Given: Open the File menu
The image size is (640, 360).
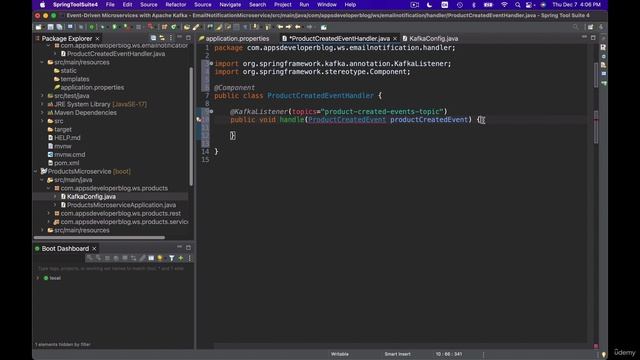Looking at the screenshot, I should [x=110, y=5].
